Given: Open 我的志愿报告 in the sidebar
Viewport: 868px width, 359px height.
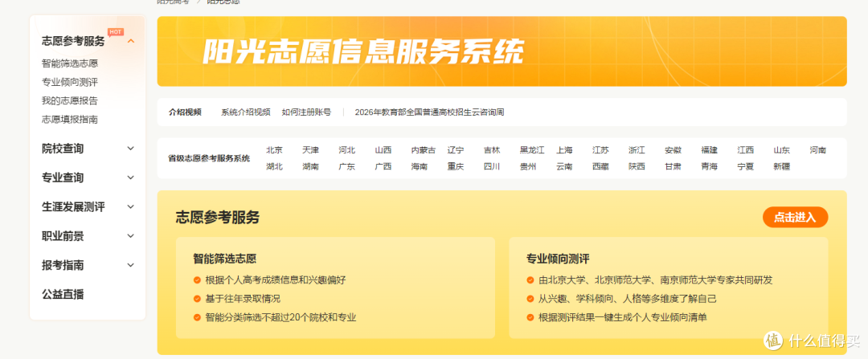Looking at the screenshot, I should click(x=70, y=100).
